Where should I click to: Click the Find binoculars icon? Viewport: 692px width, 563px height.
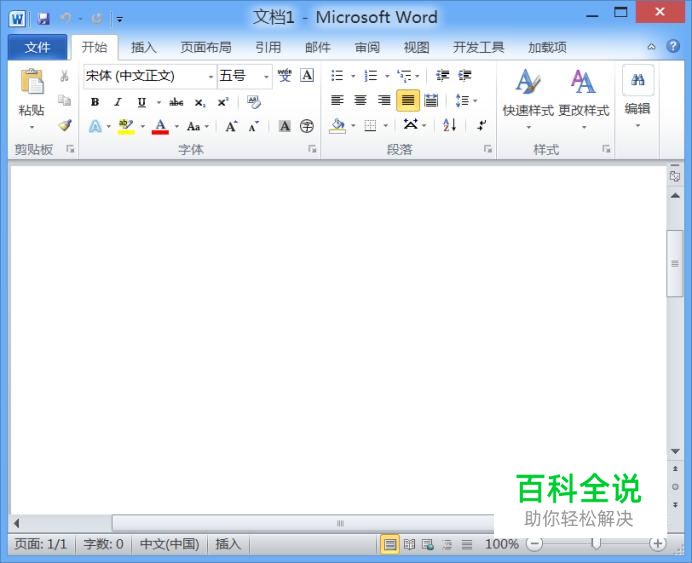pos(638,80)
